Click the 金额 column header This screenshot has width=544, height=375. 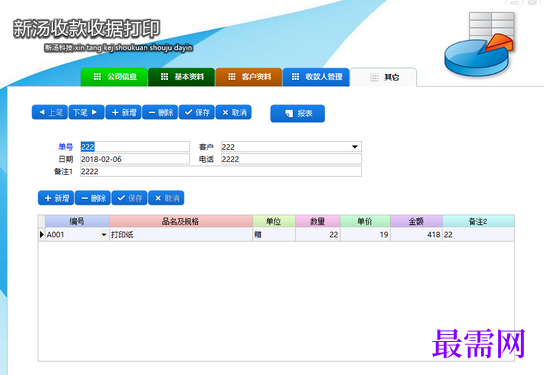[x=416, y=221]
